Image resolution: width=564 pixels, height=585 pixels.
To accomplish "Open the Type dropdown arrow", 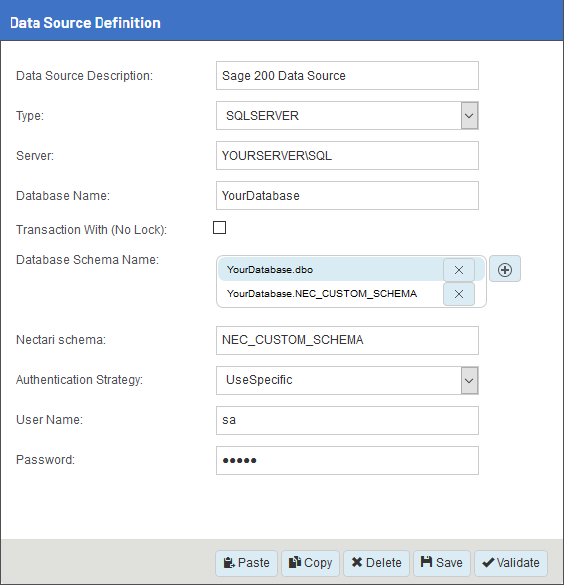I will pos(469,116).
